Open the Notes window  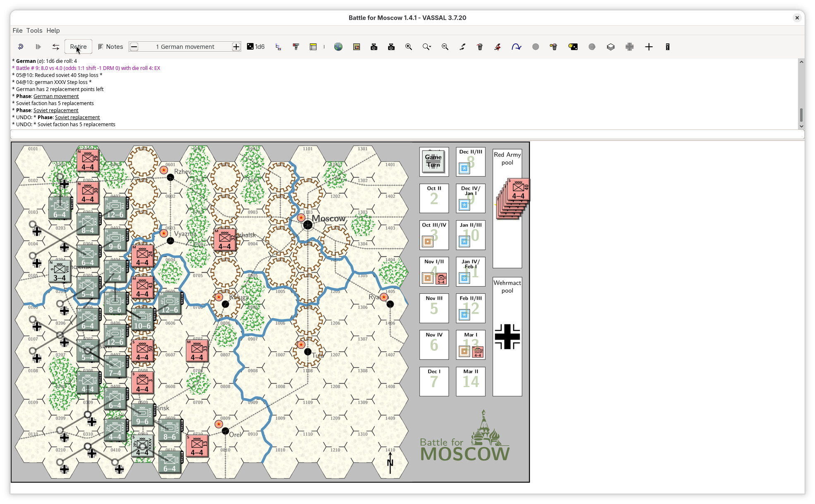tap(110, 47)
